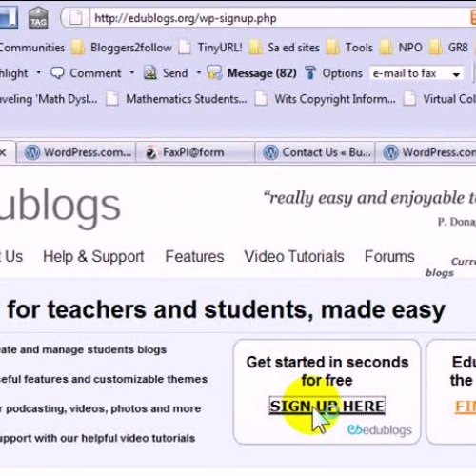The height and width of the screenshot is (476, 476).
Task: Click the FaxPI@form tab favicon
Action: click(x=150, y=152)
